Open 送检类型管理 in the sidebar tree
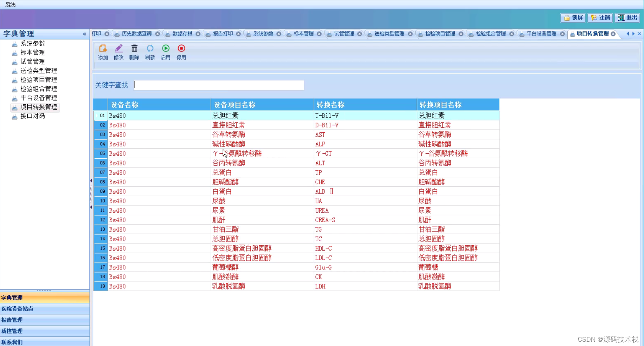644x346 pixels. (39, 71)
